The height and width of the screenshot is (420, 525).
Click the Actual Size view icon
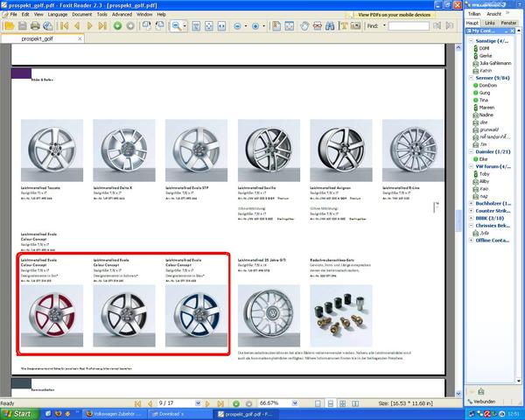point(196,25)
